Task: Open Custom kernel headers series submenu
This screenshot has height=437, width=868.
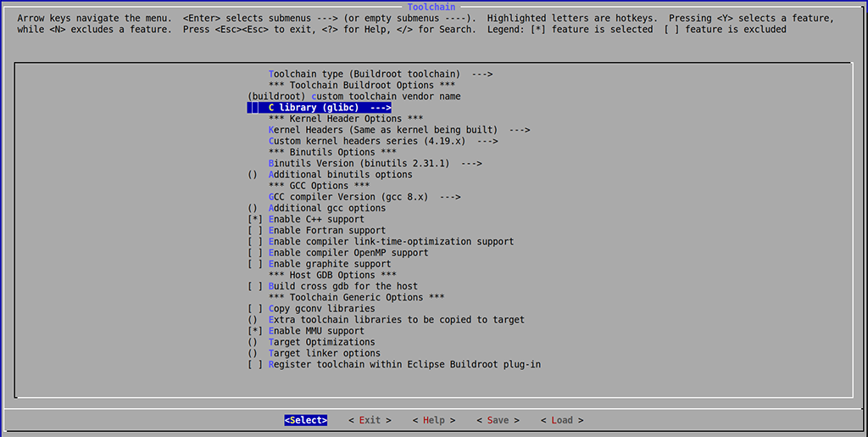Action: click(x=383, y=141)
